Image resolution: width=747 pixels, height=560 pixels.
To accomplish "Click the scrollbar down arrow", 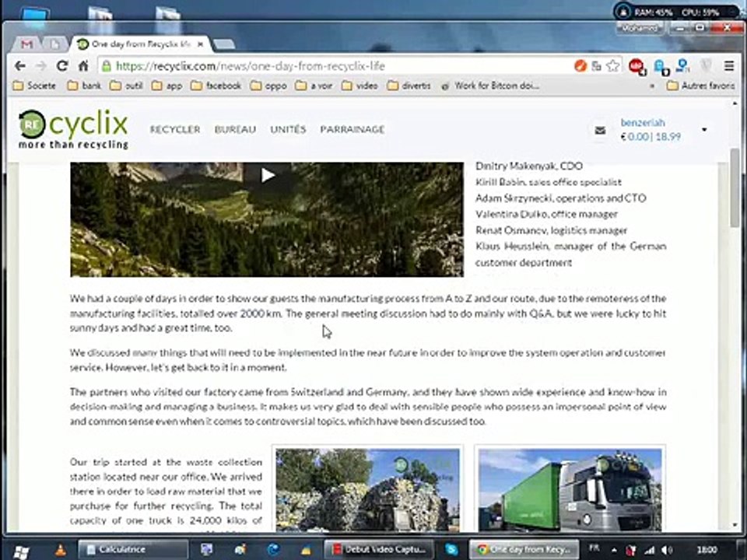I will pos(735,524).
